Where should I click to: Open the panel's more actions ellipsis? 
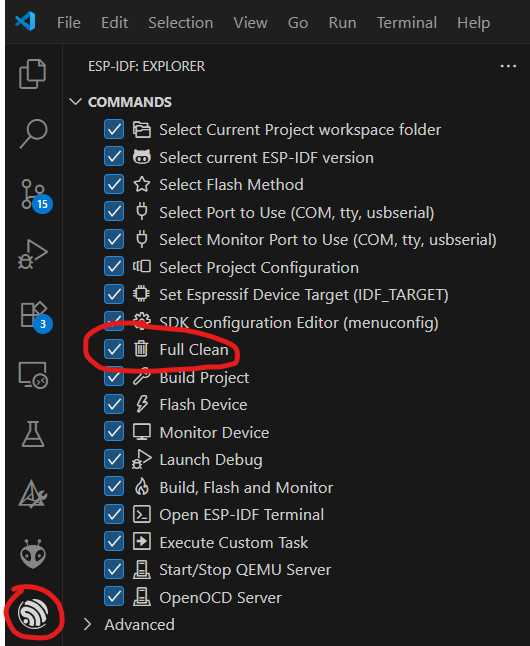[x=508, y=66]
